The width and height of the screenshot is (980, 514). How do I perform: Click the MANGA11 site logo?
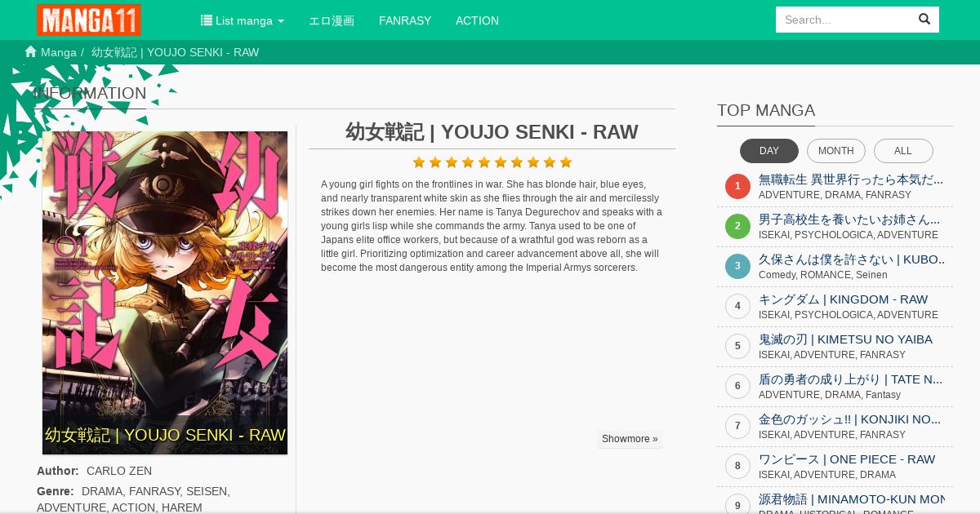click(x=89, y=20)
